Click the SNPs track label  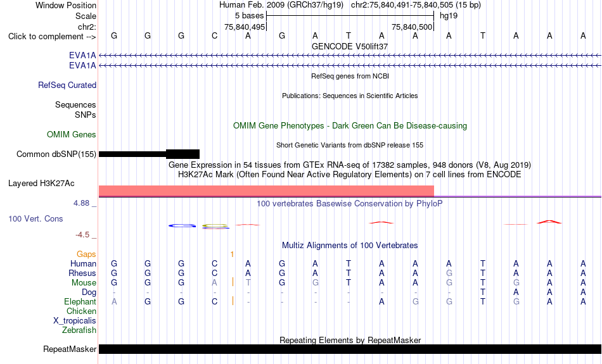click(x=86, y=115)
